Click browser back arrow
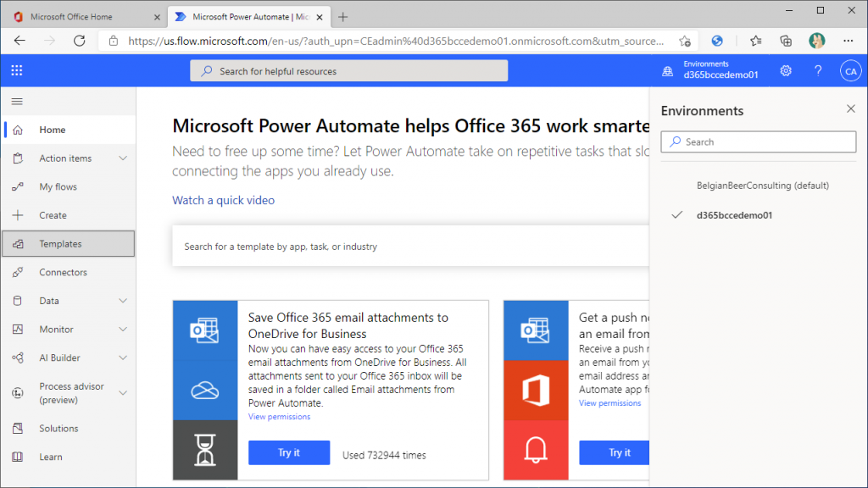Viewport: 868px width, 488px height. pos(20,41)
